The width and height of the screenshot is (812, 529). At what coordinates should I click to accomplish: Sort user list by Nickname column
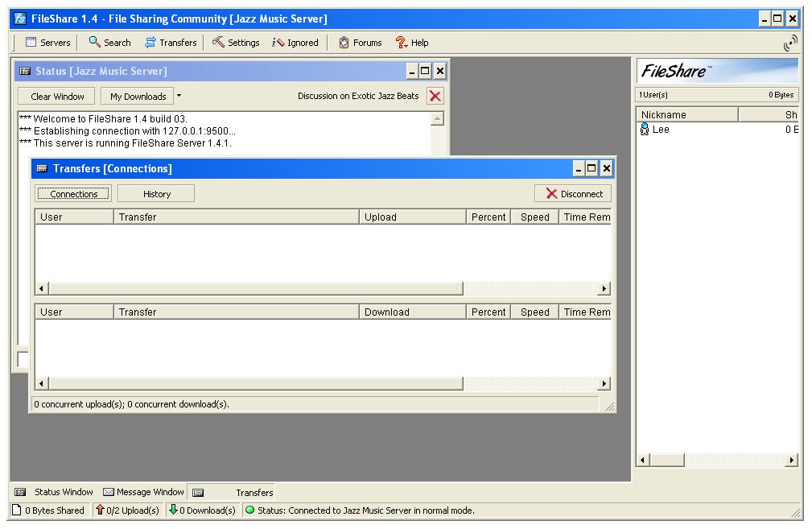pos(686,115)
